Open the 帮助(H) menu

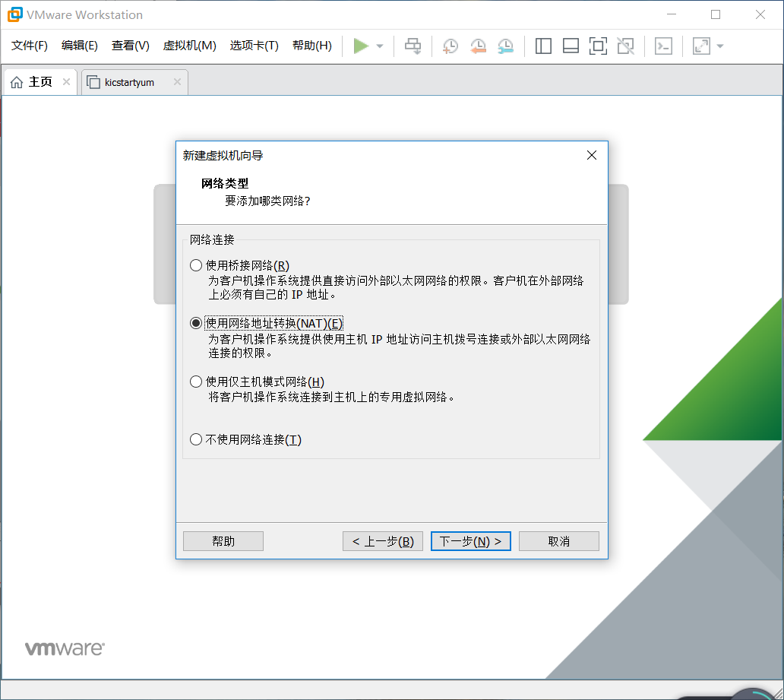coord(312,46)
